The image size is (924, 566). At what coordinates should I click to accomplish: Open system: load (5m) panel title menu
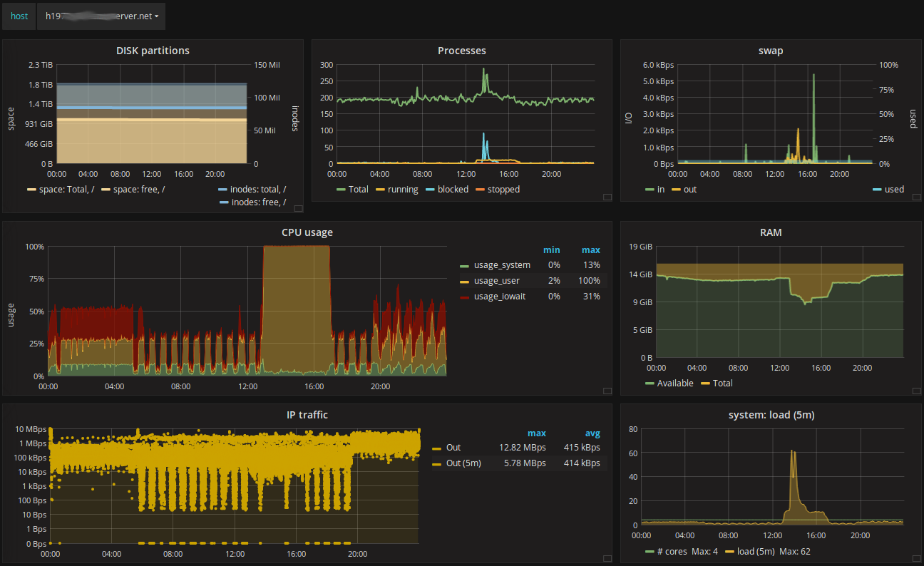click(771, 415)
